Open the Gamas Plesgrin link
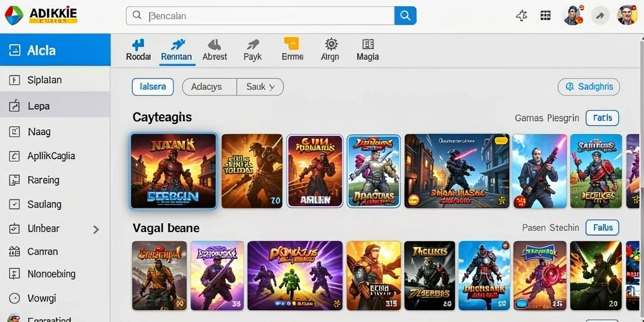The width and height of the screenshot is (644, 322). tap(547, 118)
